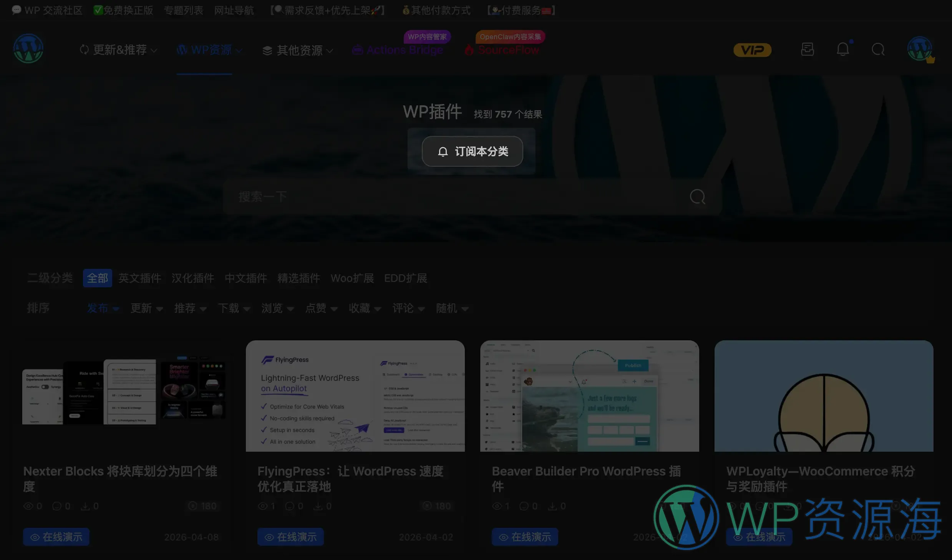Viewport: 952px width, 560px height.
Task: Open 网址导航 top link
Action: (234, 10)
